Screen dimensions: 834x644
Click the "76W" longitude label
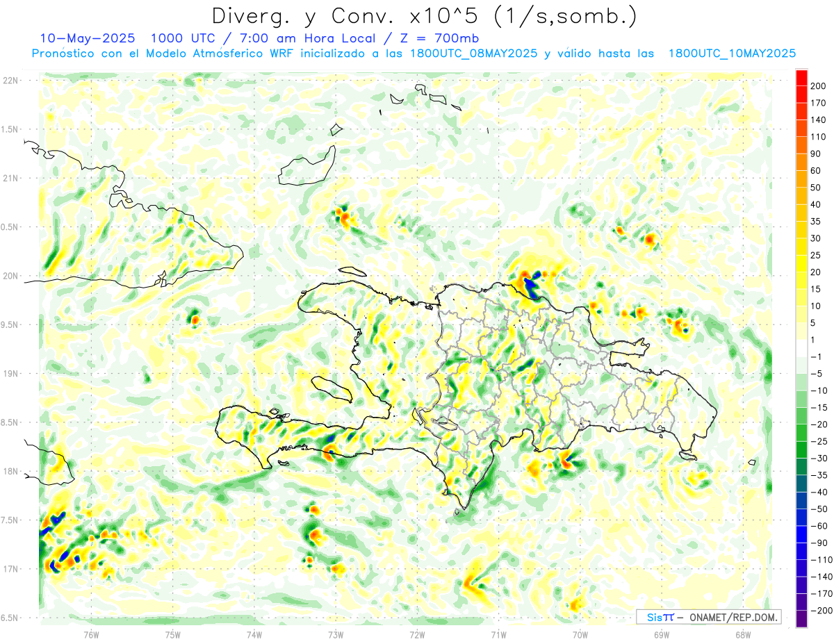click(91, 634)
